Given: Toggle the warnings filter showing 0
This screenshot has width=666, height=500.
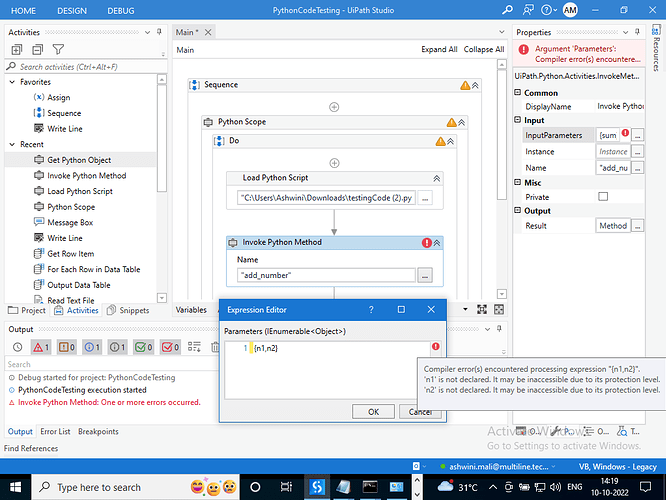Looking at the screenshot, I should [67, 347].
